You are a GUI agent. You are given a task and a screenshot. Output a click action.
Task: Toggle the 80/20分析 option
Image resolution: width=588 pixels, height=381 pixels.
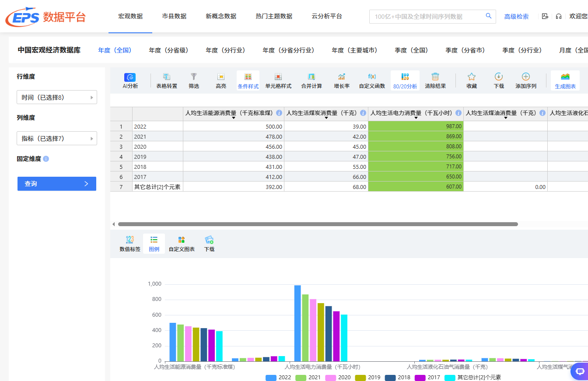pos(405,81)
